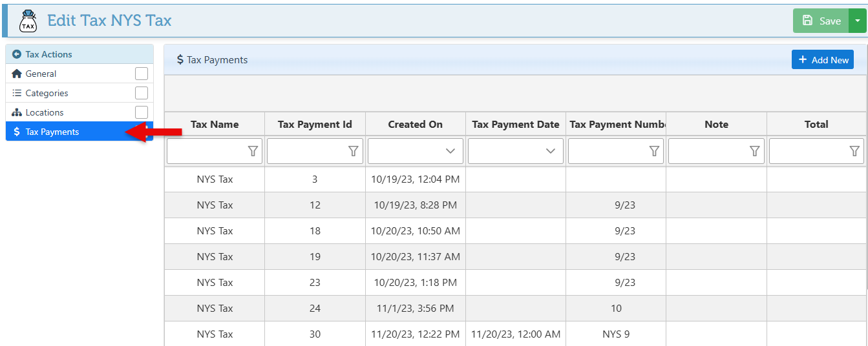The image size is (868, 346).
Task: Click filter icon in Tax Name column
Action: (253, 151)
